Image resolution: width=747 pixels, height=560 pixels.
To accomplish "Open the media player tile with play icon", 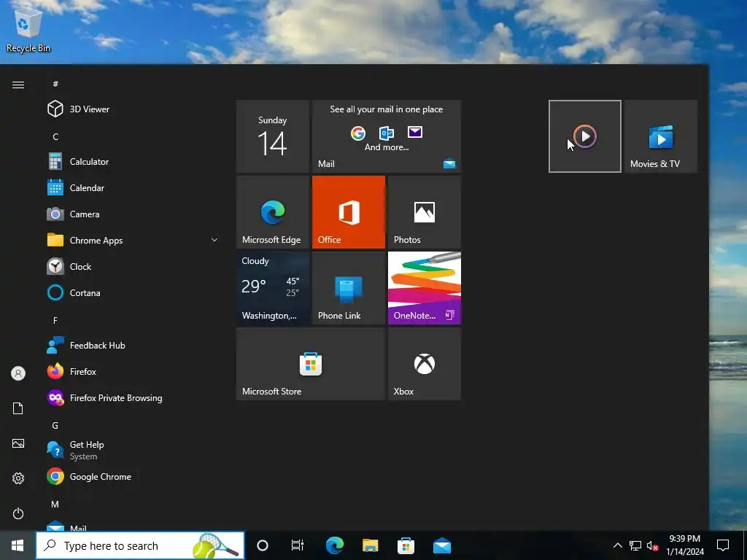I will click(x=585, y=136).
